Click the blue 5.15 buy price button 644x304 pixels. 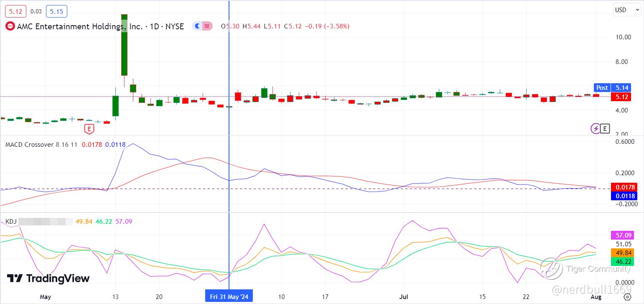click(x=56, y=11)
